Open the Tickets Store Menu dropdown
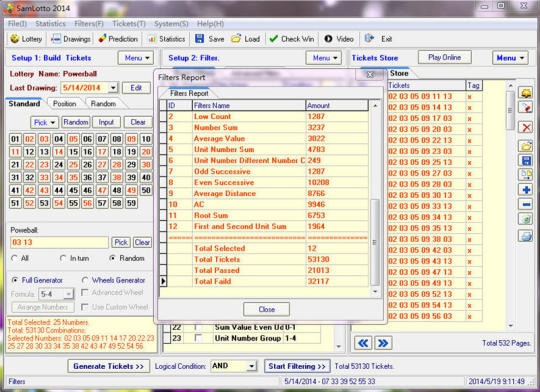 (510, 58)
